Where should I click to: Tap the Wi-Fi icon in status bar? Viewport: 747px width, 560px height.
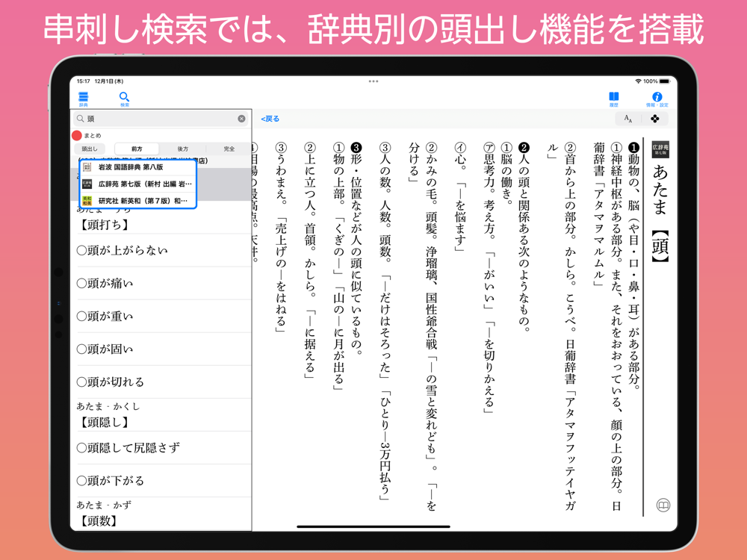(639, 81)
